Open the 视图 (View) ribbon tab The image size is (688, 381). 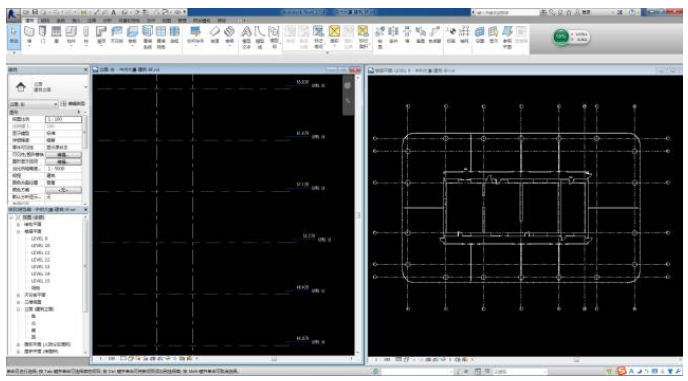[x=167, y=20]
